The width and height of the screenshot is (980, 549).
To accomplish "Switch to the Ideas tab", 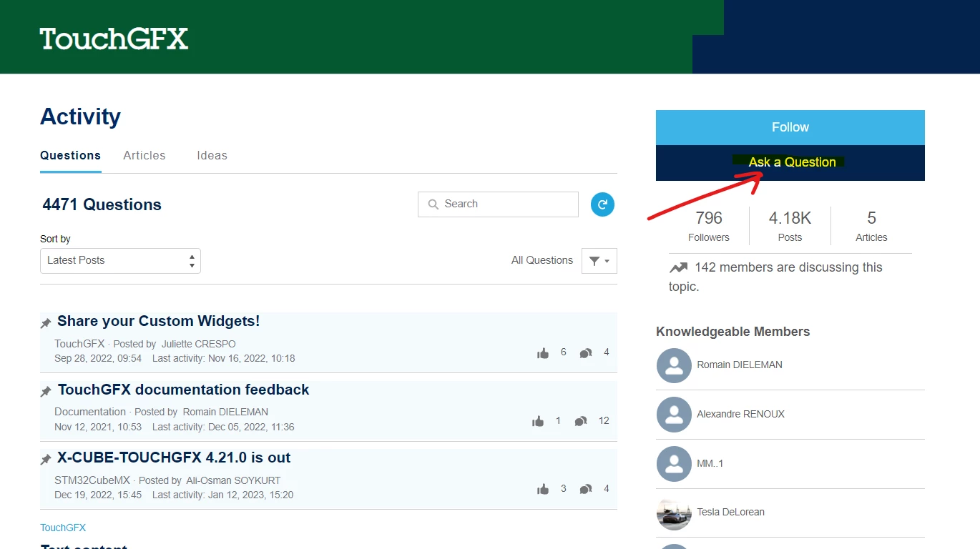I will coord(212,156).
